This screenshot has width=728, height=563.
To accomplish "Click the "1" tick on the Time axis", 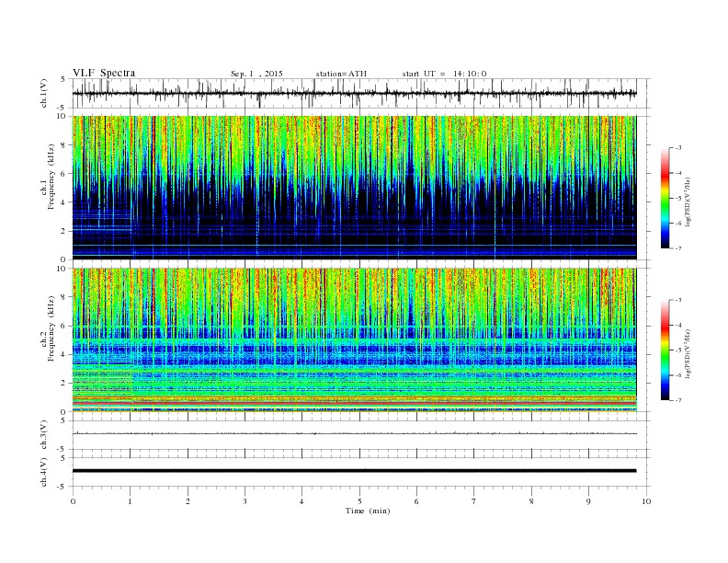I will coord(130,501).
